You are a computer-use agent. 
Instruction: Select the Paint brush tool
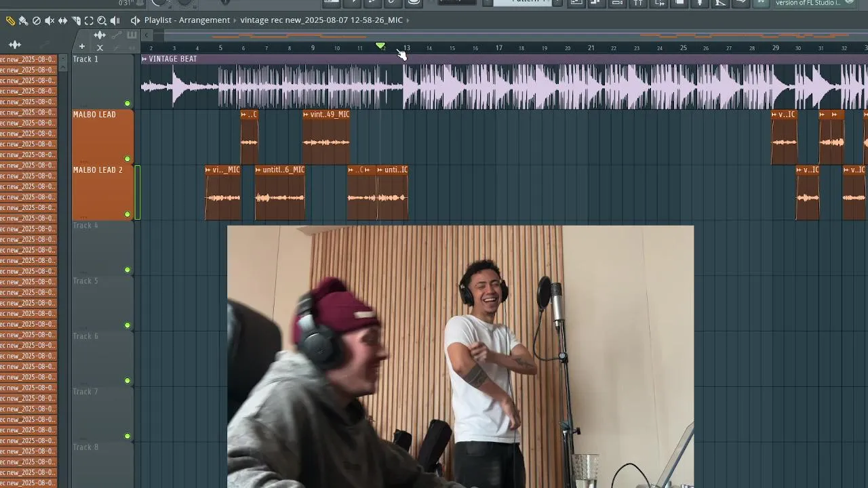pos(23,20)
